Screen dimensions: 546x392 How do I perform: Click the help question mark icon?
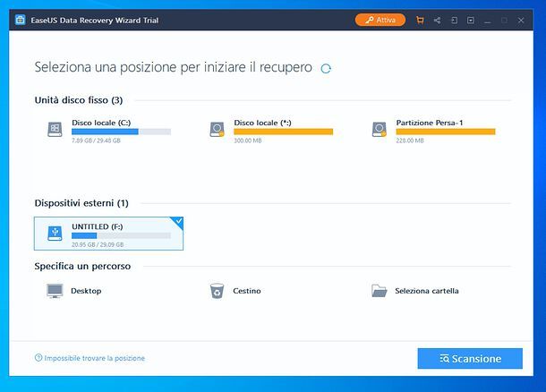click(38, 357)
